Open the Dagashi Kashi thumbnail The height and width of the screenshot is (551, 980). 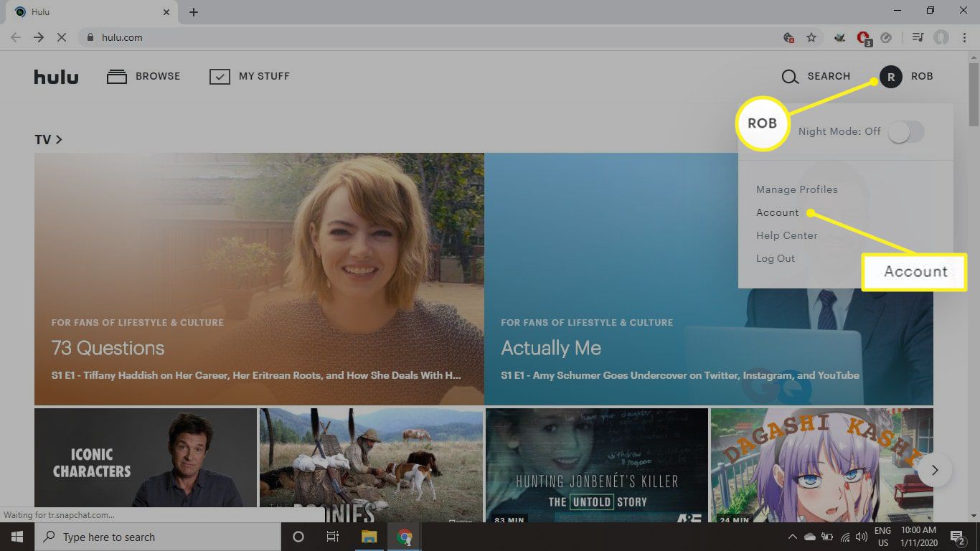click(x=821, y=465)
